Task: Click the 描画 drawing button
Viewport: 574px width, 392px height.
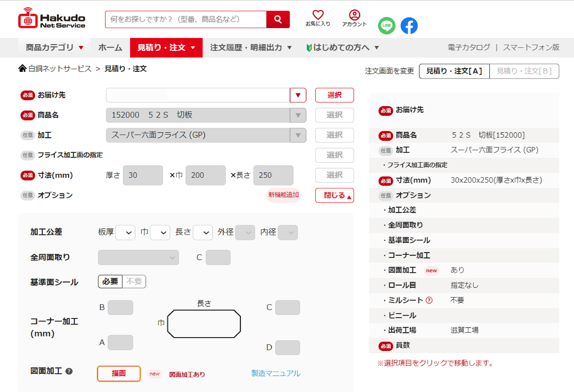Action: (x=119, y=373)
